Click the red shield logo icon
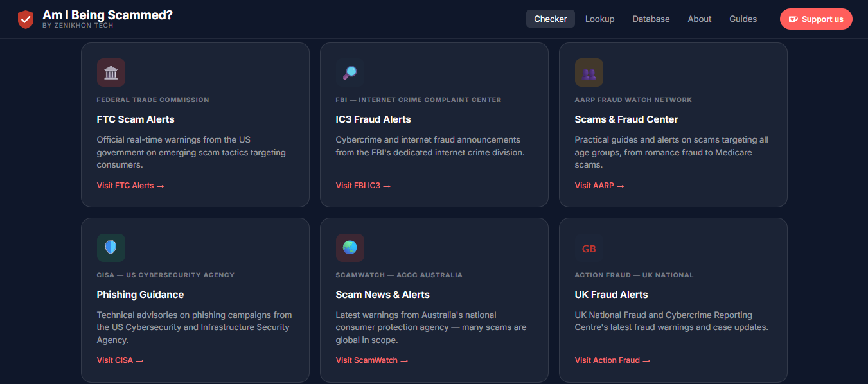The height and width of the screenshot is (384, 868). coord(26,19)
